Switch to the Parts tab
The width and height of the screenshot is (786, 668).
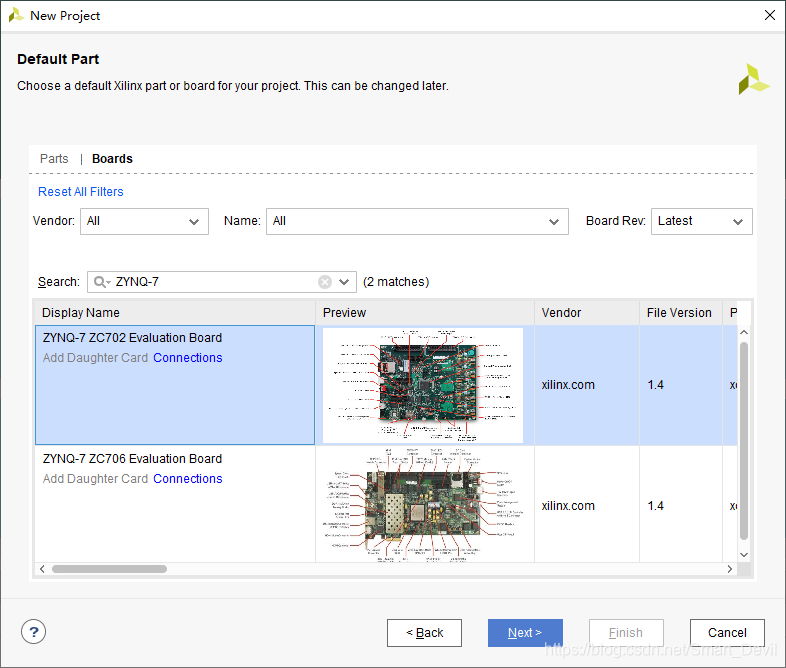[x=54, y=159]
